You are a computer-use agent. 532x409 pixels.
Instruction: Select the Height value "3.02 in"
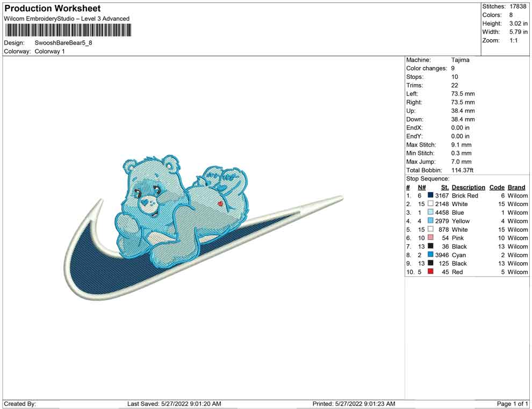(x=518, y=24)
